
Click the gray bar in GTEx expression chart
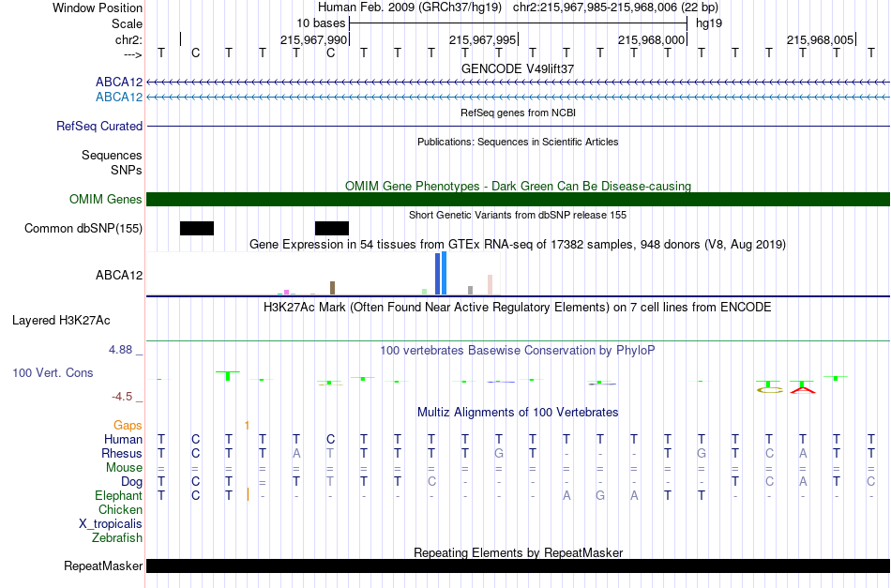coord(470,291)
